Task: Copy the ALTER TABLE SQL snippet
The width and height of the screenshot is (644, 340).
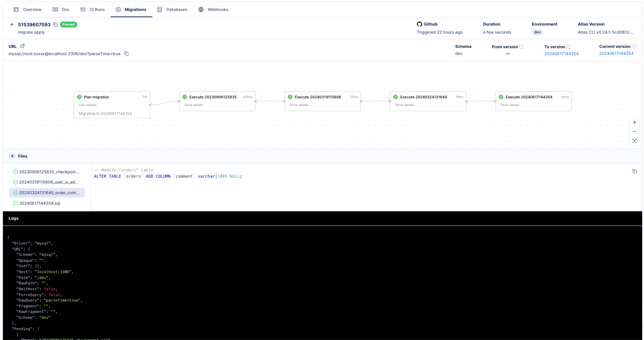Action: pos(634,171)
